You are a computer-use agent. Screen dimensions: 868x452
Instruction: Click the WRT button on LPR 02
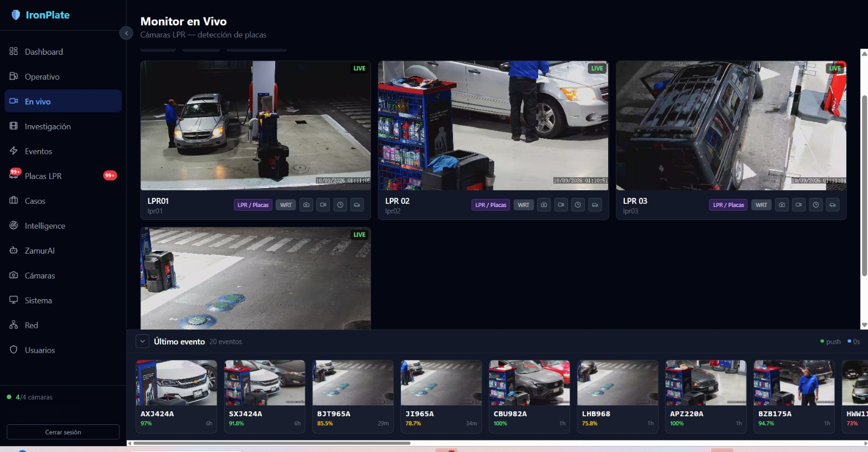click(x=524, y=205)
